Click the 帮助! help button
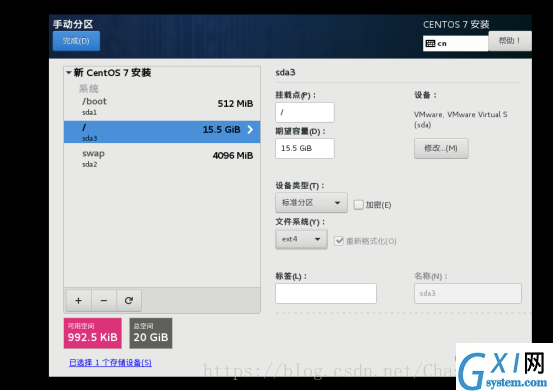Viewport: 554px width, 391px height. point(510,41)
